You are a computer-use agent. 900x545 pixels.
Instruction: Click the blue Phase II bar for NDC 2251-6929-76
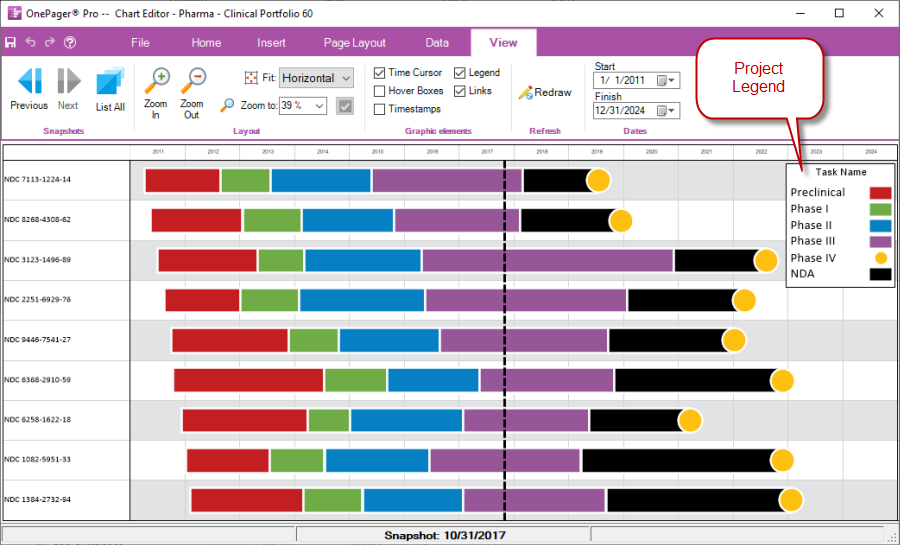click(x=362, y=300)
